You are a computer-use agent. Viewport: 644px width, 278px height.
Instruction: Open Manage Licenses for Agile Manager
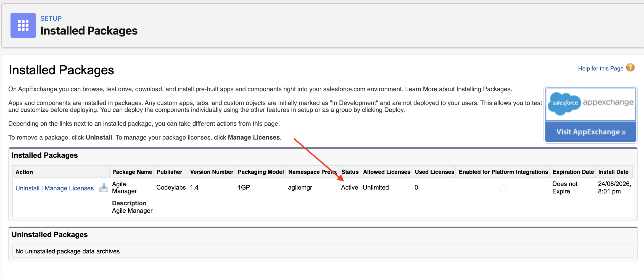pyautogui.click(x=69, y=188)
